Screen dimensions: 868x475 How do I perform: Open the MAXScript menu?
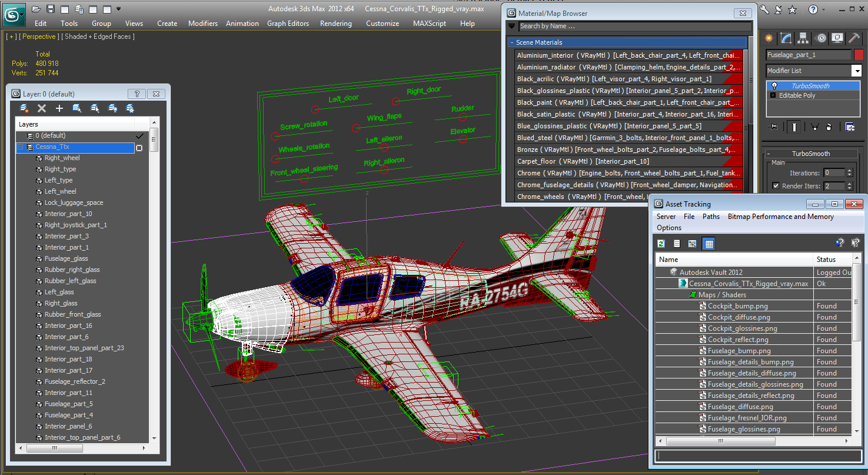coord(430,24)
